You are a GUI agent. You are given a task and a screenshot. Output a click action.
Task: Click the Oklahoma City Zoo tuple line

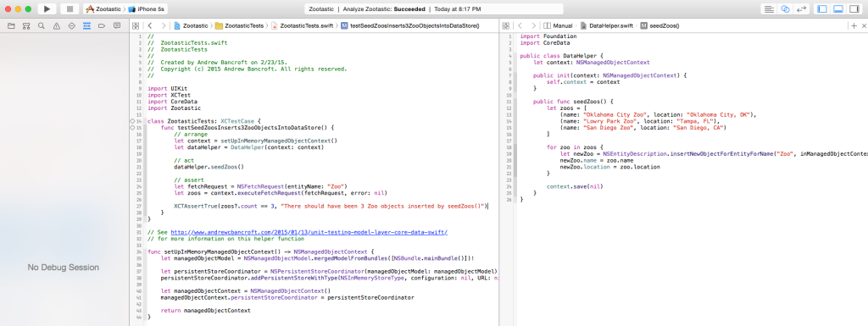658,114
